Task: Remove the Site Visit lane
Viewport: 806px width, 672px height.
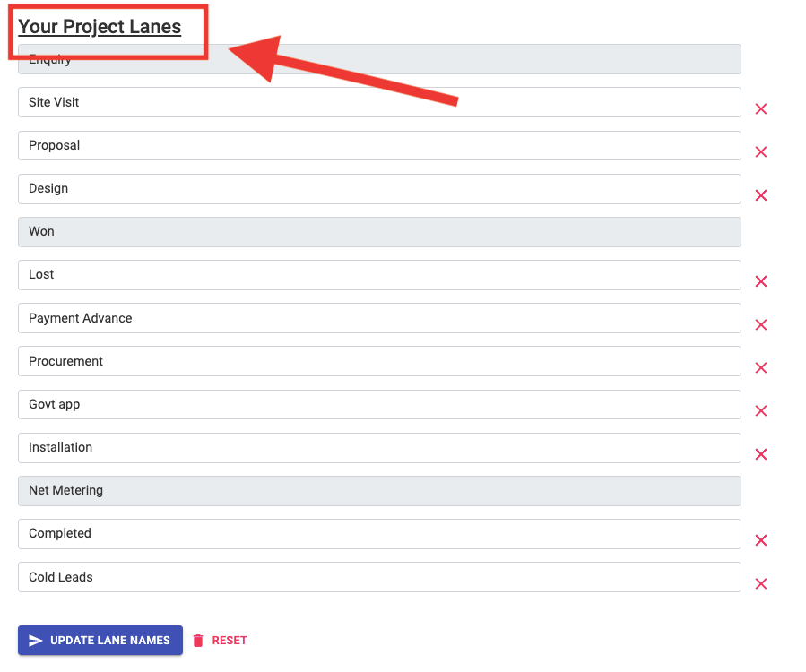Action: 761,109
